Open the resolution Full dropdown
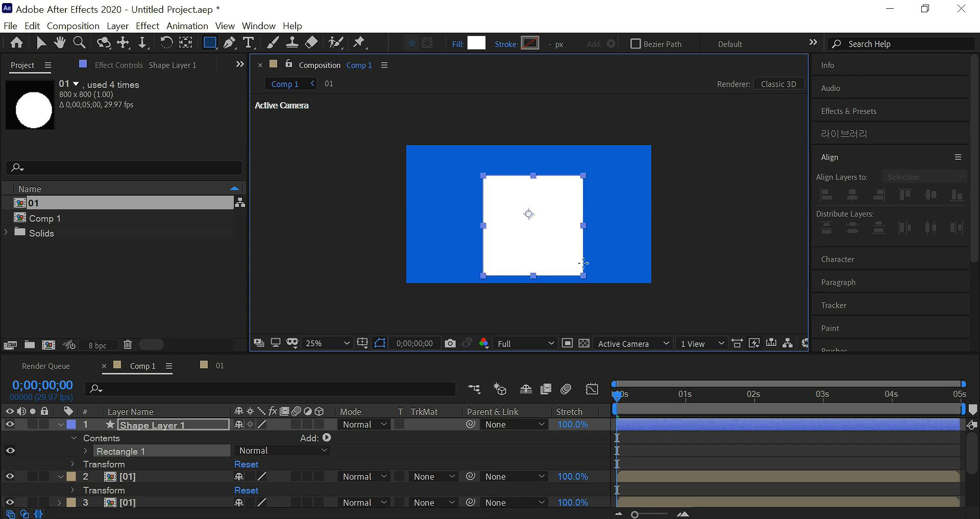 click(x=525, y=343)
